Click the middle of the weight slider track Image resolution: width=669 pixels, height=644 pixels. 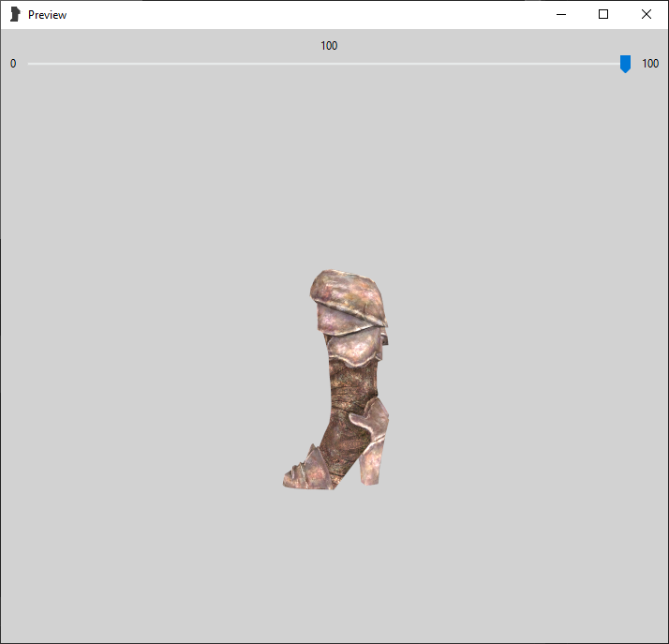click(x=329, y=64)
